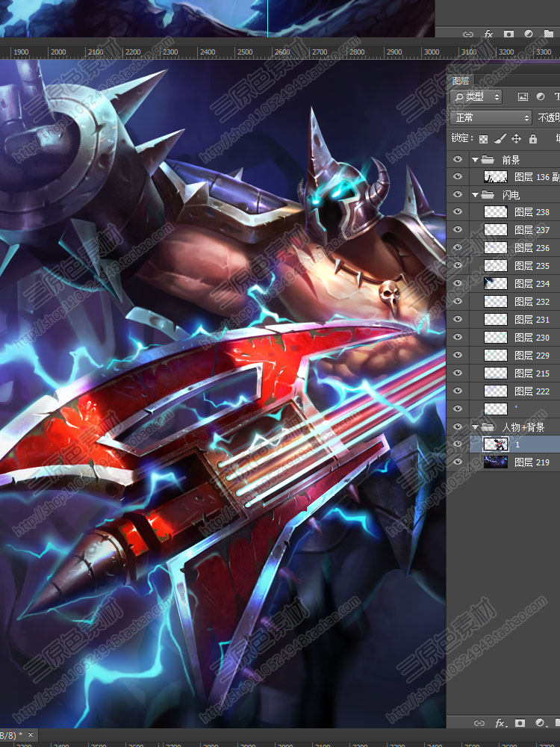
Task: Collapse the 闪电 group triangle
Action: pyautogui.click(x=475, y=194)
